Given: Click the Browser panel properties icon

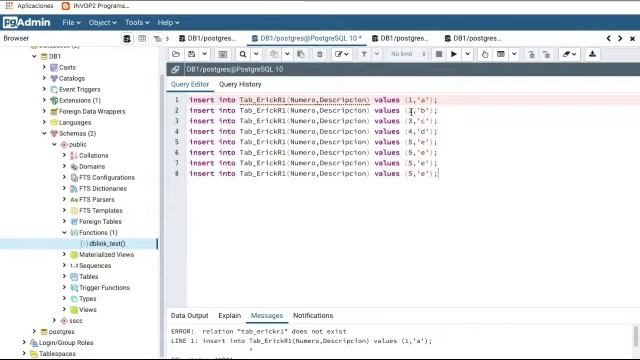Looking at the screenshot, I should [x=127, y=39].
